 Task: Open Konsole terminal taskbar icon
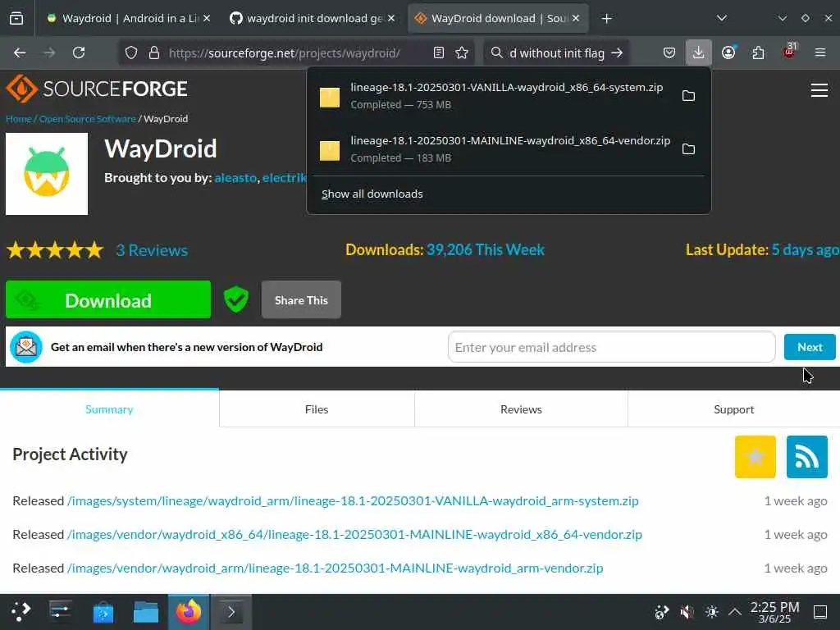pyautogui.click(x=231, y=612)
